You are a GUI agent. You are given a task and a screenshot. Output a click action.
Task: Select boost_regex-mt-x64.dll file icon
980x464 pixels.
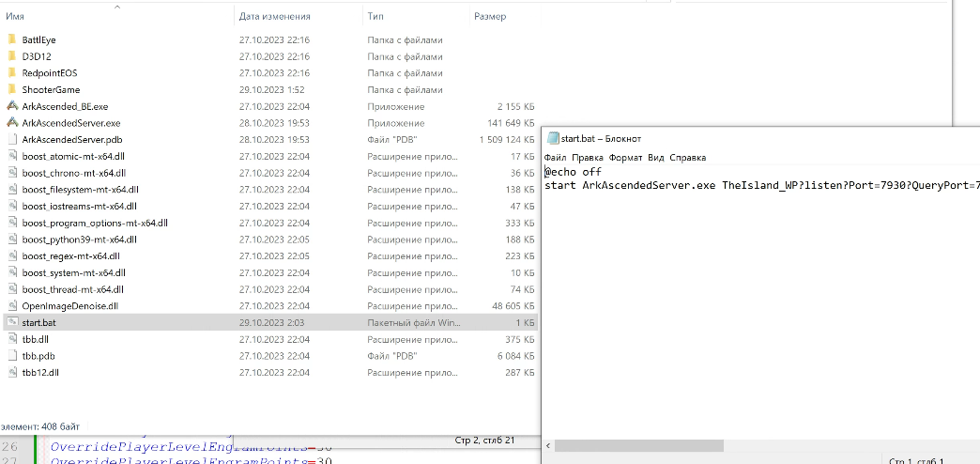pyautogui.click(x=11, y=255)
